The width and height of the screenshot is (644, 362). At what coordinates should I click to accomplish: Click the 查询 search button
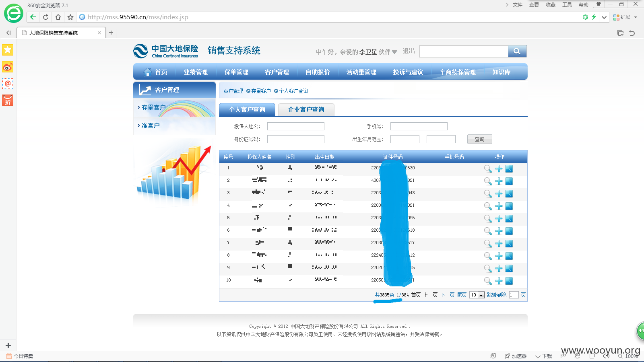click(479, 139)
